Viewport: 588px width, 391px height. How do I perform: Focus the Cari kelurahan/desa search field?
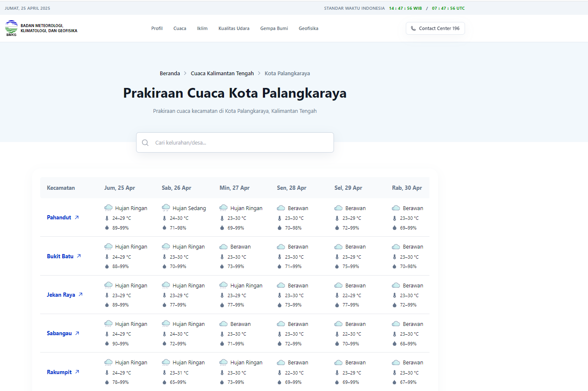coord(241,143)
